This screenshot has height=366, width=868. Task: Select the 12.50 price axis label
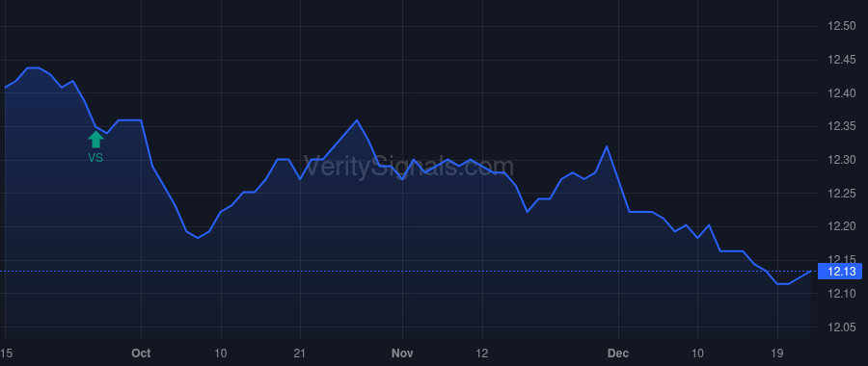(x=841, y=27)
